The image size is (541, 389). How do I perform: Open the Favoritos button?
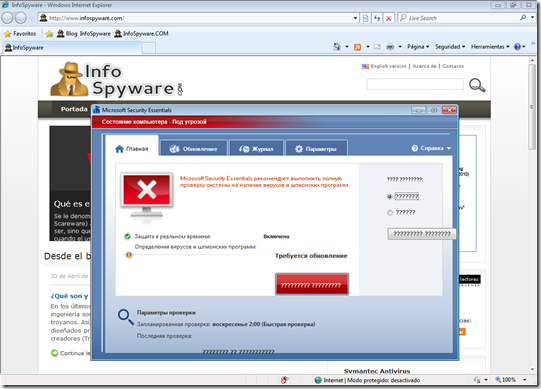click(x=20, y=34)
